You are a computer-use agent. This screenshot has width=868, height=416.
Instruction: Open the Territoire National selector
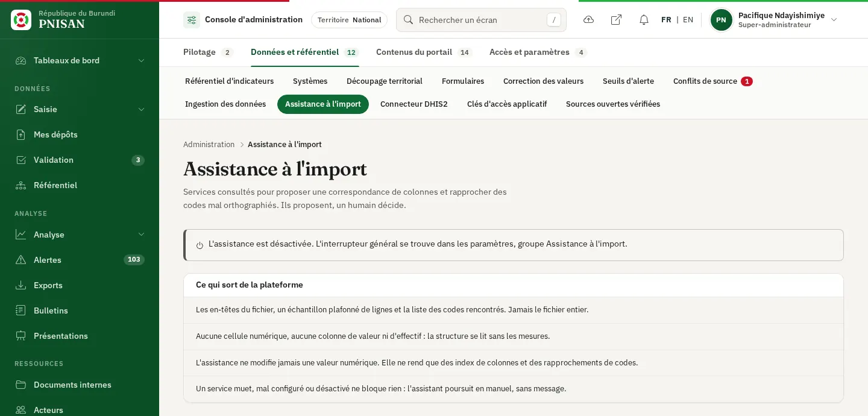pyautogui.click(x=349, y=20)
